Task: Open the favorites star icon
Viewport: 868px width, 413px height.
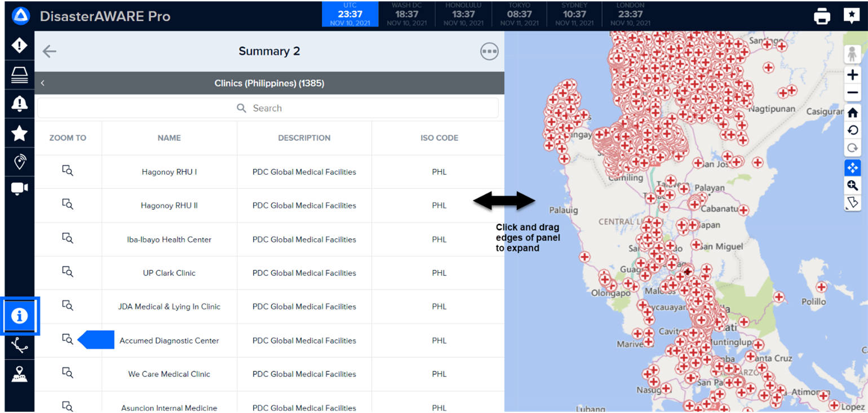Action: click(20, 133)
